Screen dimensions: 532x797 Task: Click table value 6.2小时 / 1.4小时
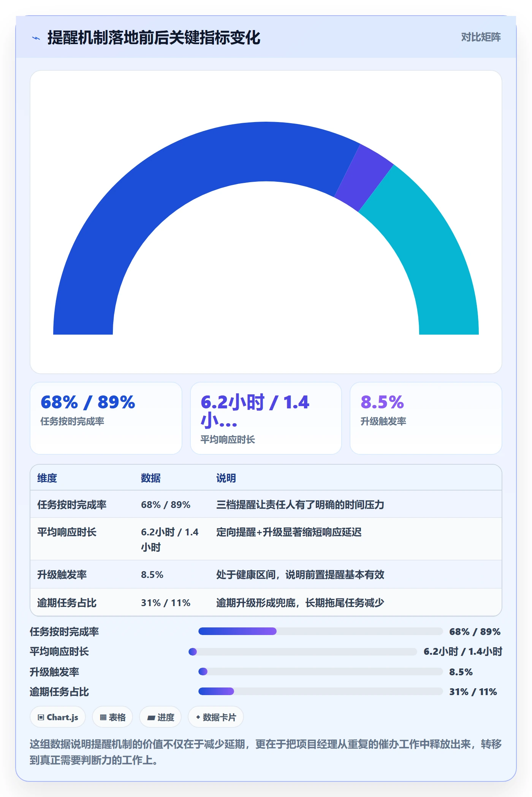[170, 540]
